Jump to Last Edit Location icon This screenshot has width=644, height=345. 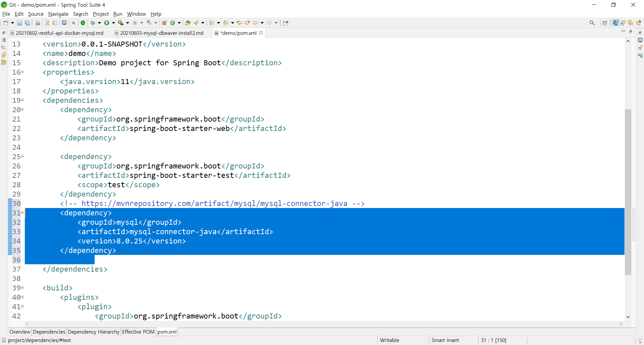click(239, 23)
